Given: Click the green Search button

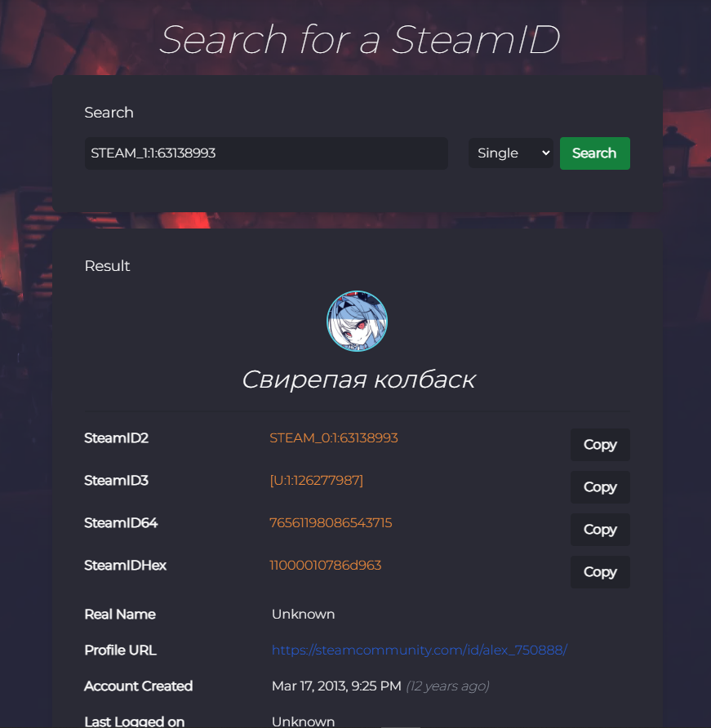Looking at the screenshot, I should 595,153.
